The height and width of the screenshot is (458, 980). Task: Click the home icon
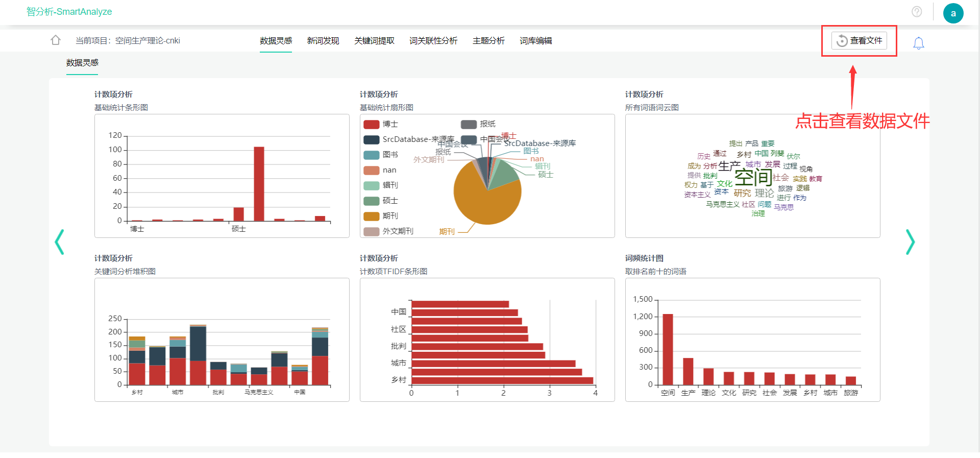[x=56, y=40]
